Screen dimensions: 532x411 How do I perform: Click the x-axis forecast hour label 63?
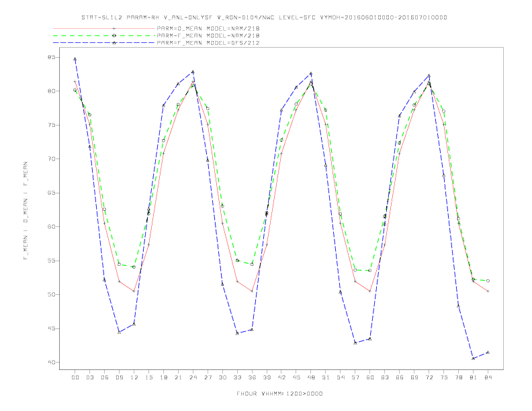(x=385, y=377)
